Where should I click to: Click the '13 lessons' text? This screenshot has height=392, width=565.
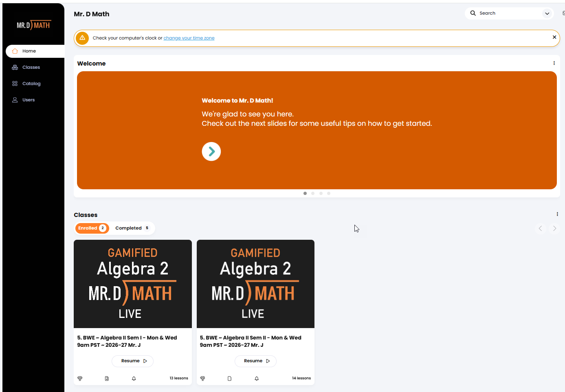(x=179, y=378)
